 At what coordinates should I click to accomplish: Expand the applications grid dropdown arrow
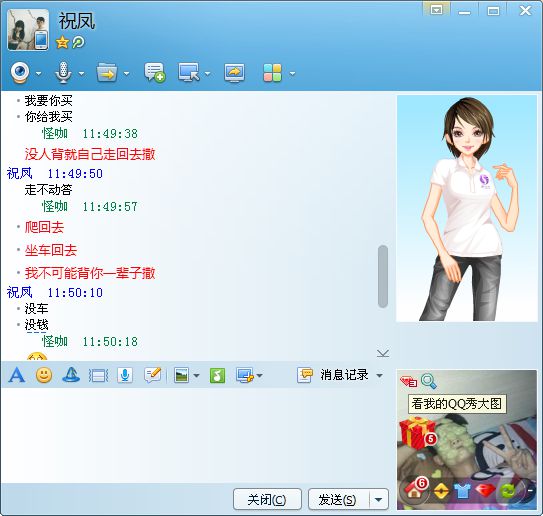(292, 73)
